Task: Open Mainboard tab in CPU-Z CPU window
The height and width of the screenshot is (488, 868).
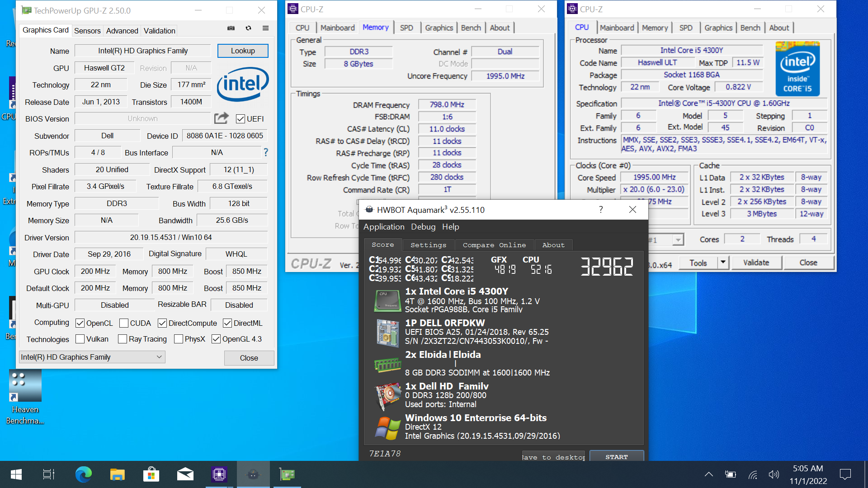Action: click(x=617, y=28)
